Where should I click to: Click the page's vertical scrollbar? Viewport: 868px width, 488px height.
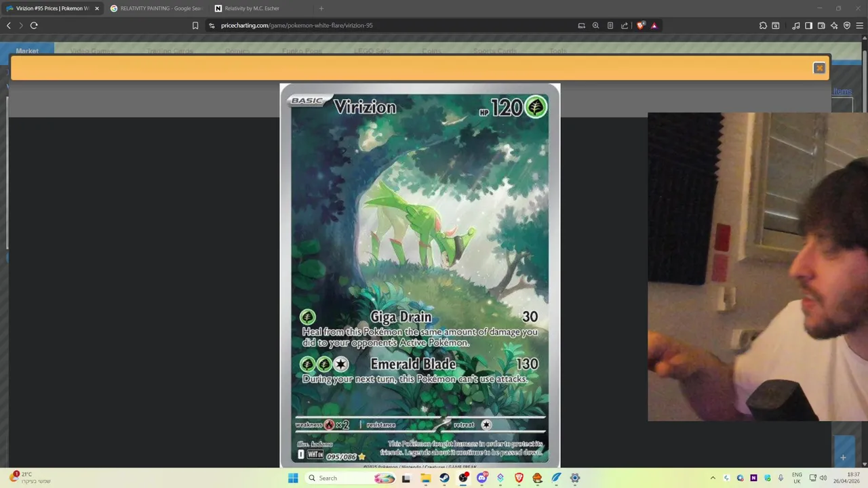tap(864, 251)
